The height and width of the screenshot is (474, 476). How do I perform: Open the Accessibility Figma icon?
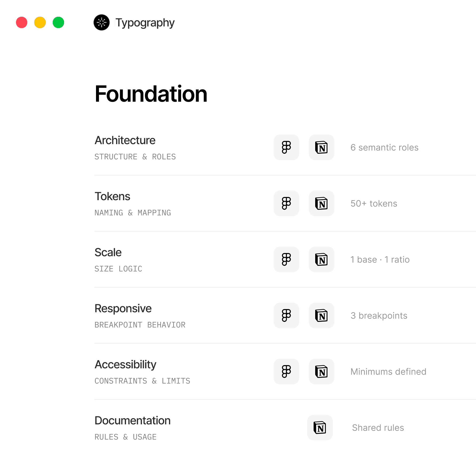[x=286, y=372]
